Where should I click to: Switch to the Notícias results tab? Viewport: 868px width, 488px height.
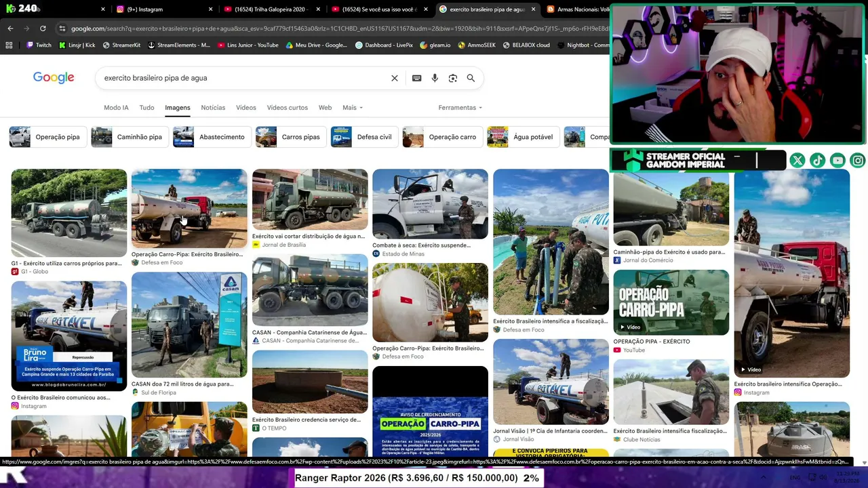coord(213,108)
